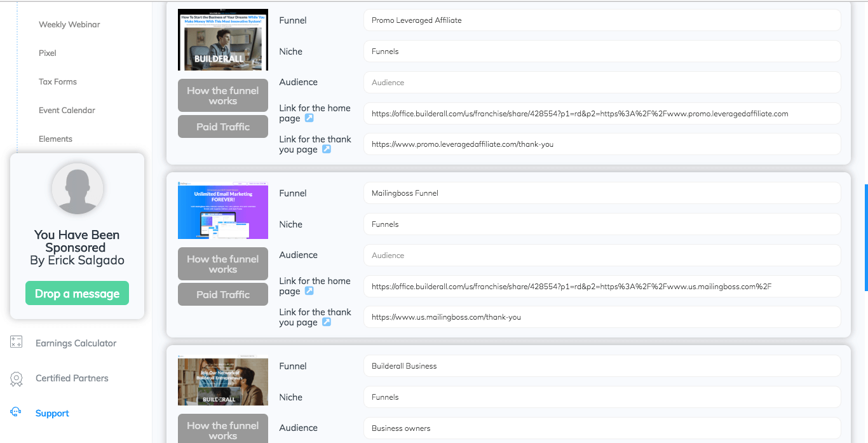868x443 pixels.
Task: Open Tax Forms in sidebar
Action: point(58,82)
